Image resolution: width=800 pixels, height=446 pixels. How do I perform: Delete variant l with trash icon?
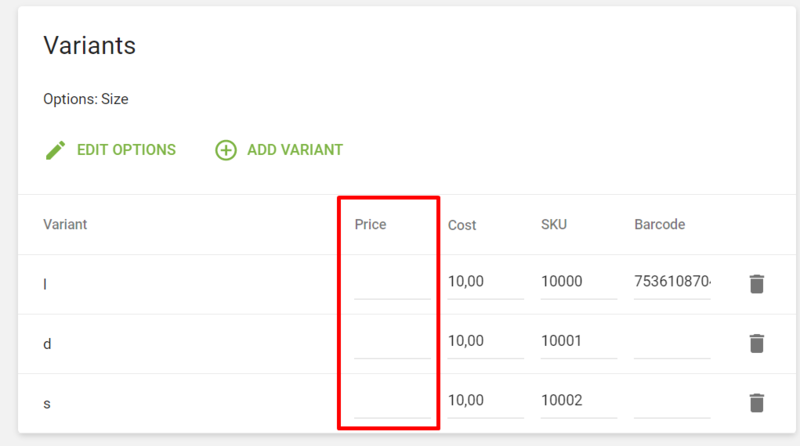click(x=757, y=283)
